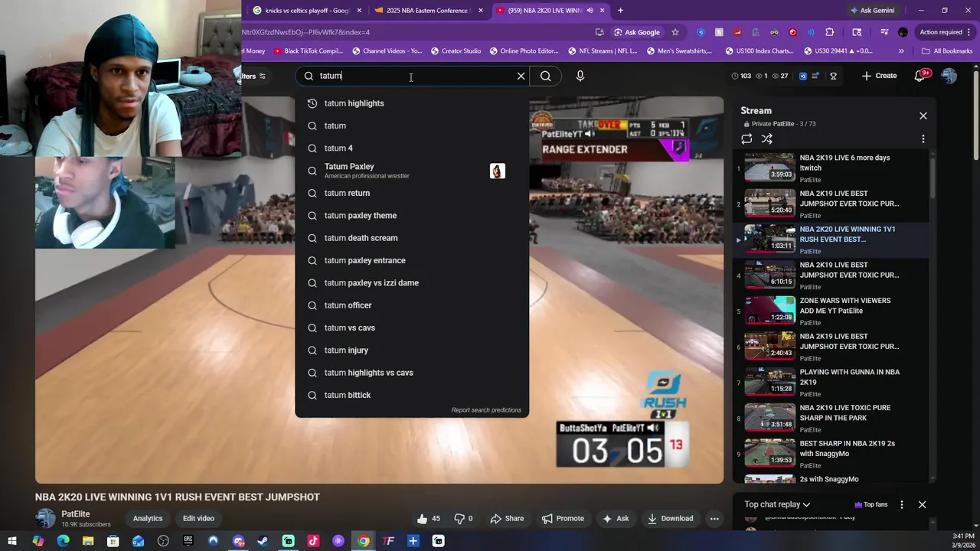Toggle shuffle playlist icon
Screen dimensions: 980x551
[766, 139]
